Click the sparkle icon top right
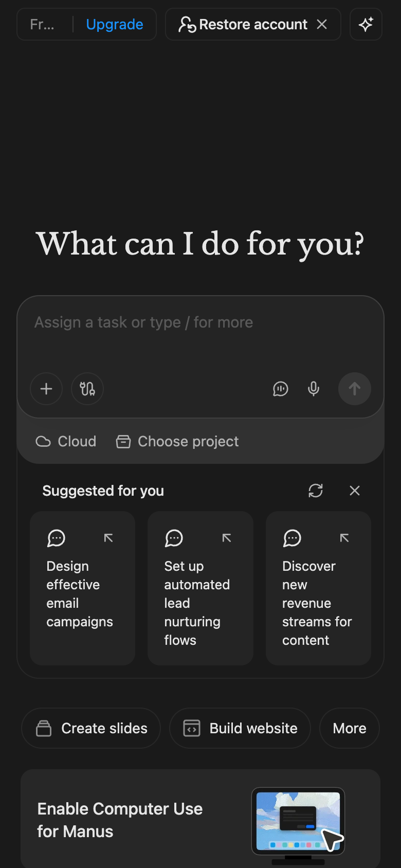401x868 pixels. point(366,24)
